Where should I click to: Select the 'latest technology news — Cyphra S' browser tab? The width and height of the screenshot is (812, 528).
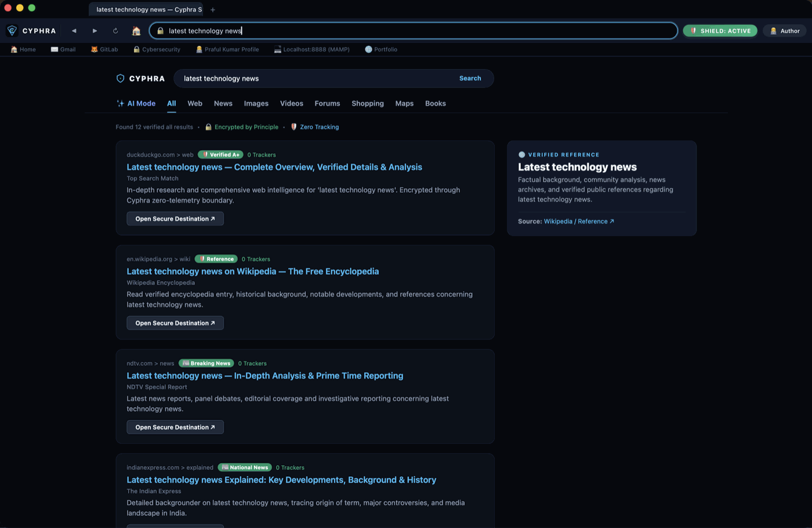click(146, 9)
